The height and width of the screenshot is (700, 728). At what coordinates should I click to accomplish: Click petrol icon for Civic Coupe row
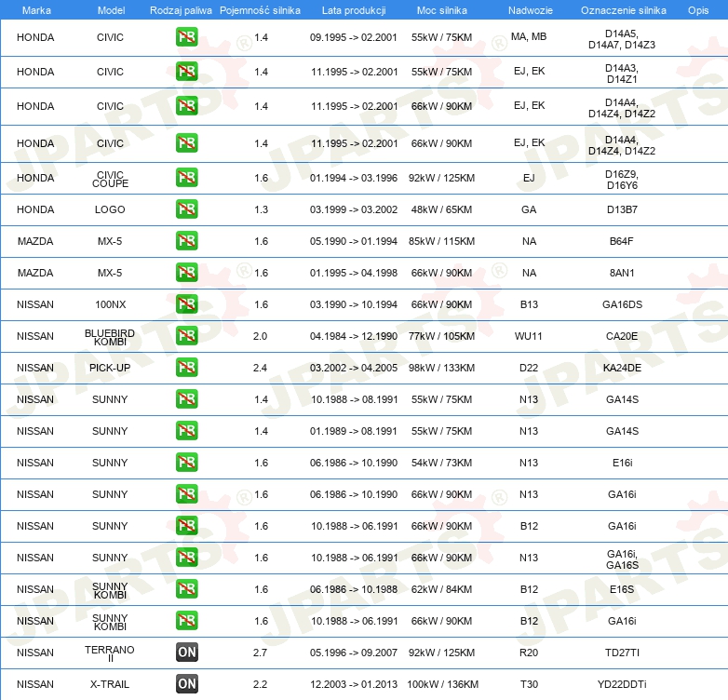186,178
